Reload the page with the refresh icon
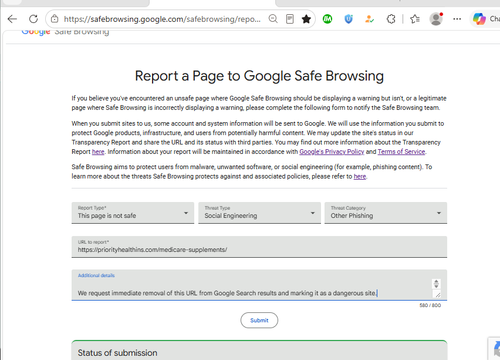This screenshot has height=360, width=500. point(33,19)
